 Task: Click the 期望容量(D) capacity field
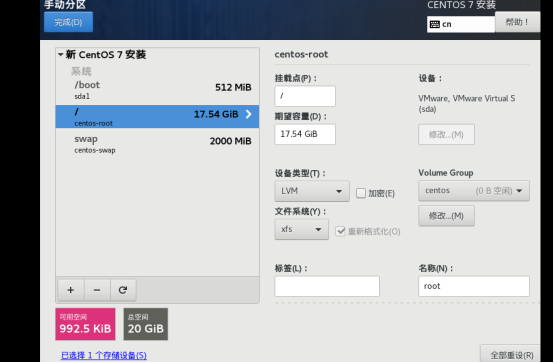[305, 134]
